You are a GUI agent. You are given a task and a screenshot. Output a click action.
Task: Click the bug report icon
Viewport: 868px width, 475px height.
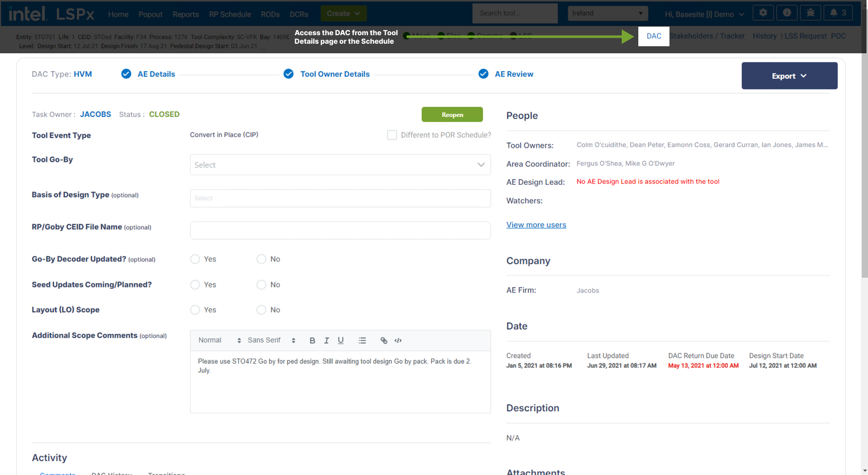pos(810,13)
